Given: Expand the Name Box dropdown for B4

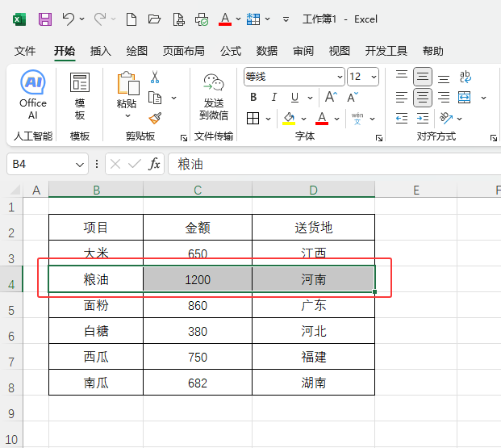Looking at the screenshot, I should pos(80,165).
